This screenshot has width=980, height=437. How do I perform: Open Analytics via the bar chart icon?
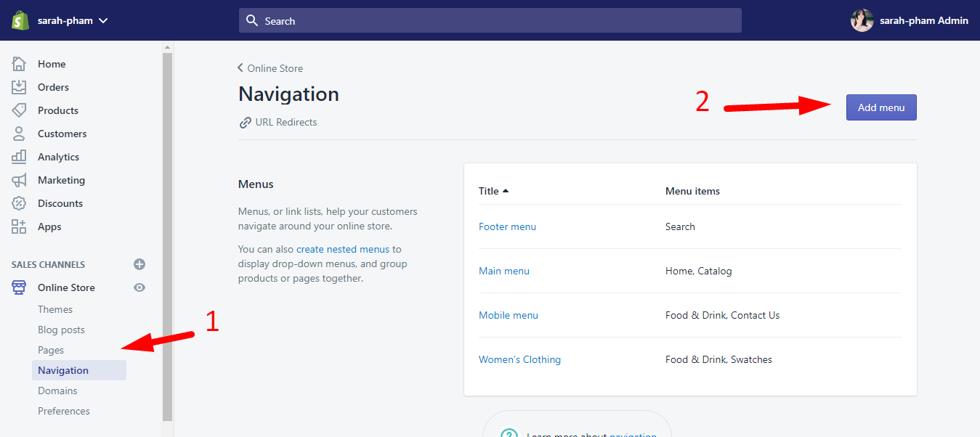pyautogui.click(x=19, y=157)
